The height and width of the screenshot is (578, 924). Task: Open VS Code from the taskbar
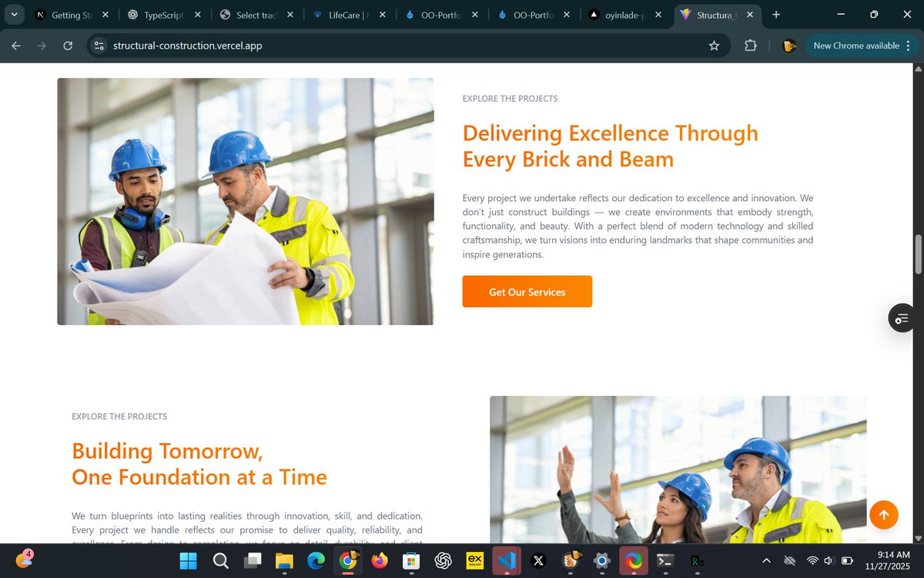point(506,561)
